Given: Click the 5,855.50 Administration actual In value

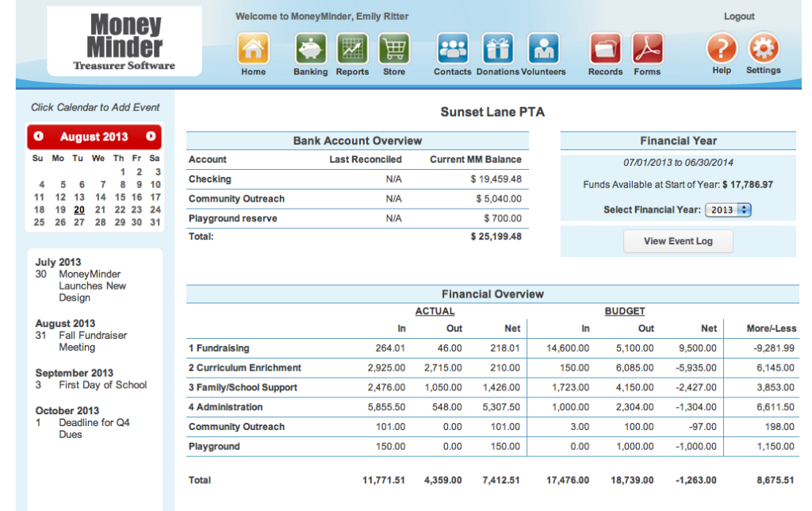Looking at the screenshot, I should 386,407.
